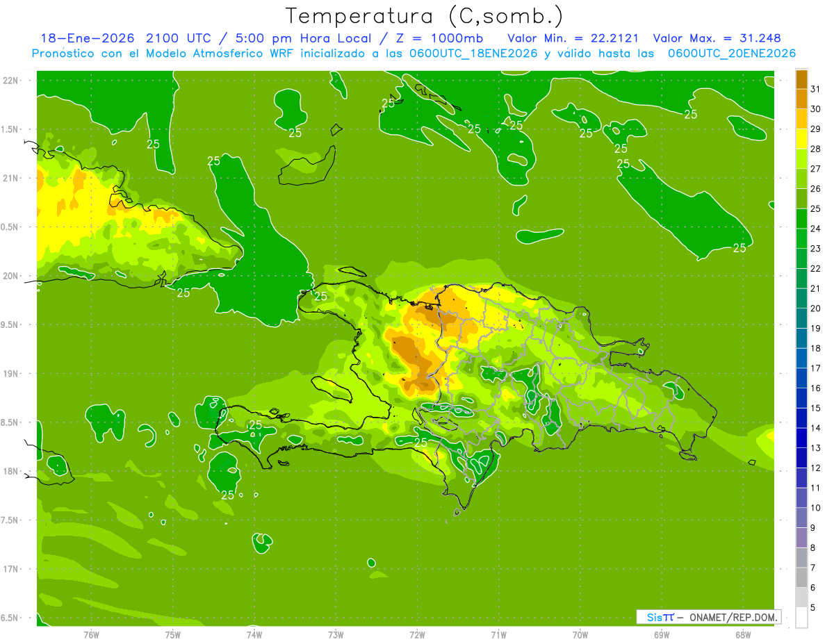
Task: Click the '31' value on the color scale
Action: tap(816, 89)
